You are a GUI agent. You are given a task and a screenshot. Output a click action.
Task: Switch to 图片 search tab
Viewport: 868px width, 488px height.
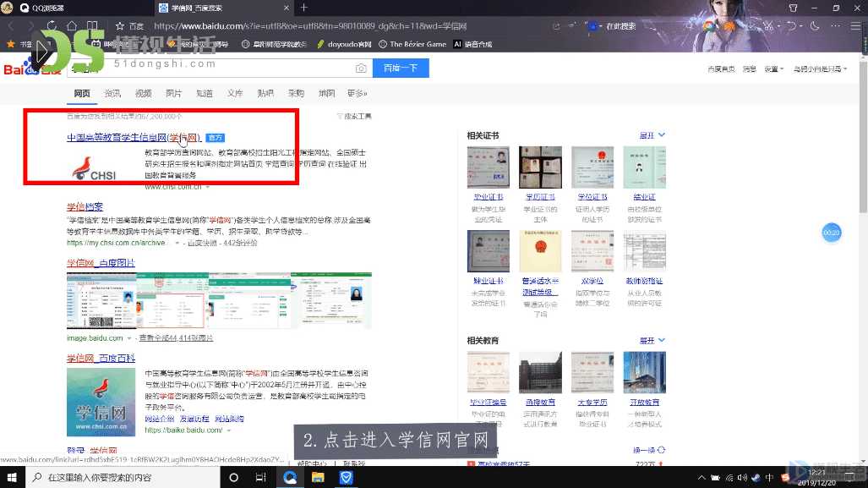[174, 93]
